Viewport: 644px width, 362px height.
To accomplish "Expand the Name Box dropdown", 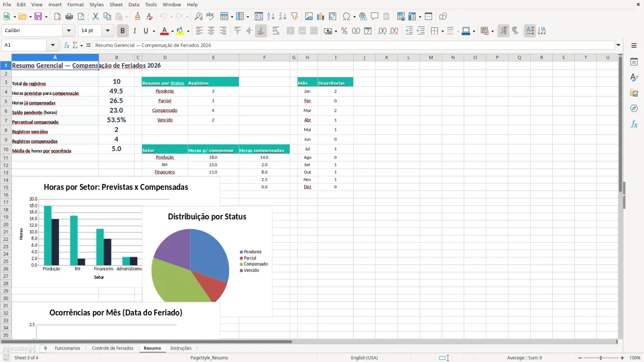I will (x=53, y=45).
